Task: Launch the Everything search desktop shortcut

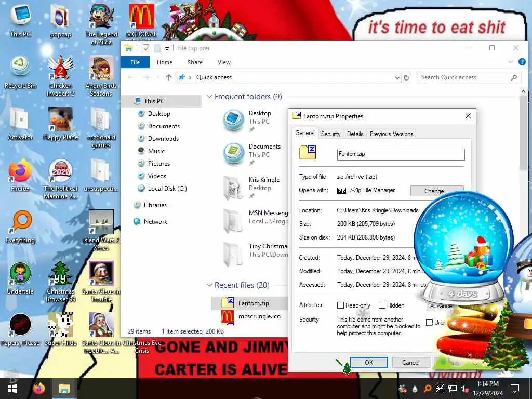Action: [20, 227]
